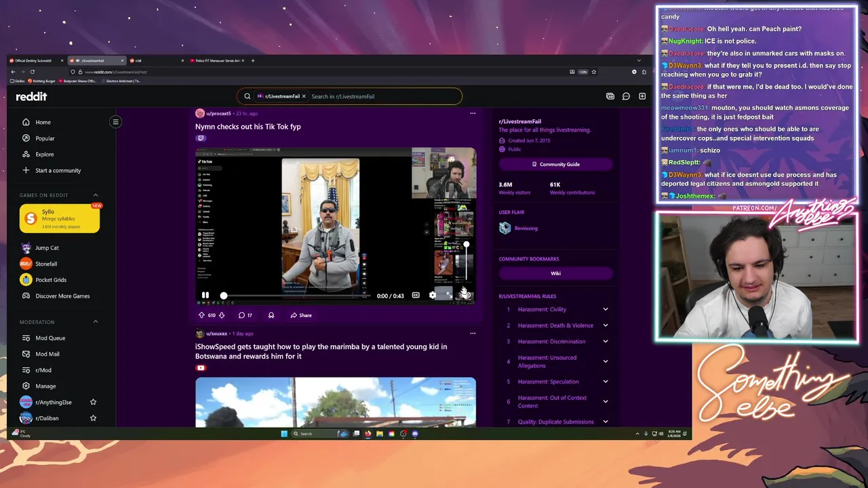The width and height of the screenshot is (868, 488).
Task: Click Start a community plus icon
Action: click(x=26, y=170)
